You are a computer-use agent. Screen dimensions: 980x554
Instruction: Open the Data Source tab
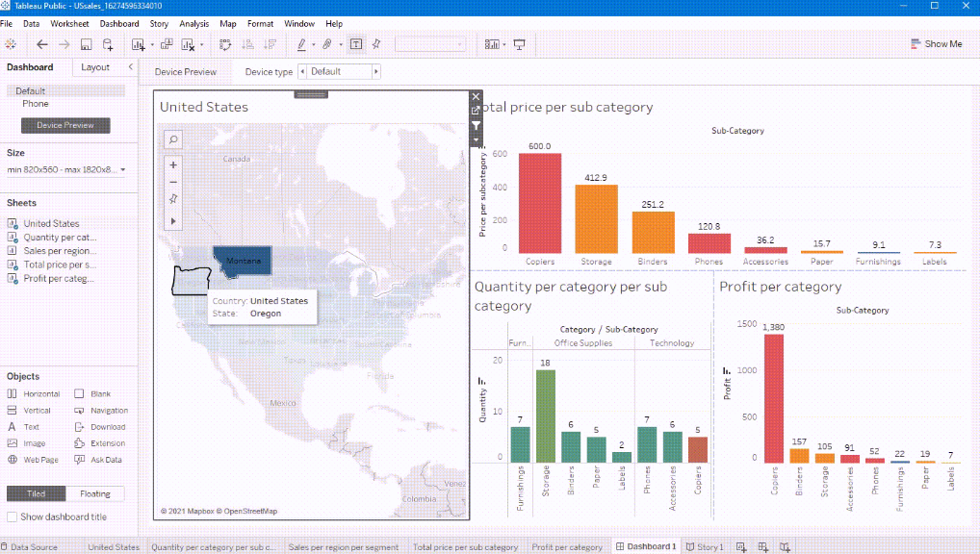(29, 547)
